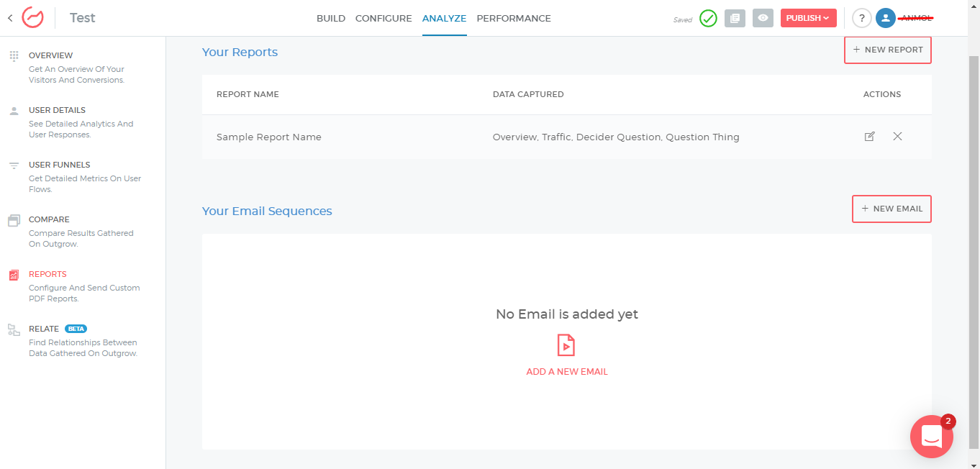Edit the Sample Report Name report
Screen dimensions: 980x469
pyautogui.click(x=870, y=137)
